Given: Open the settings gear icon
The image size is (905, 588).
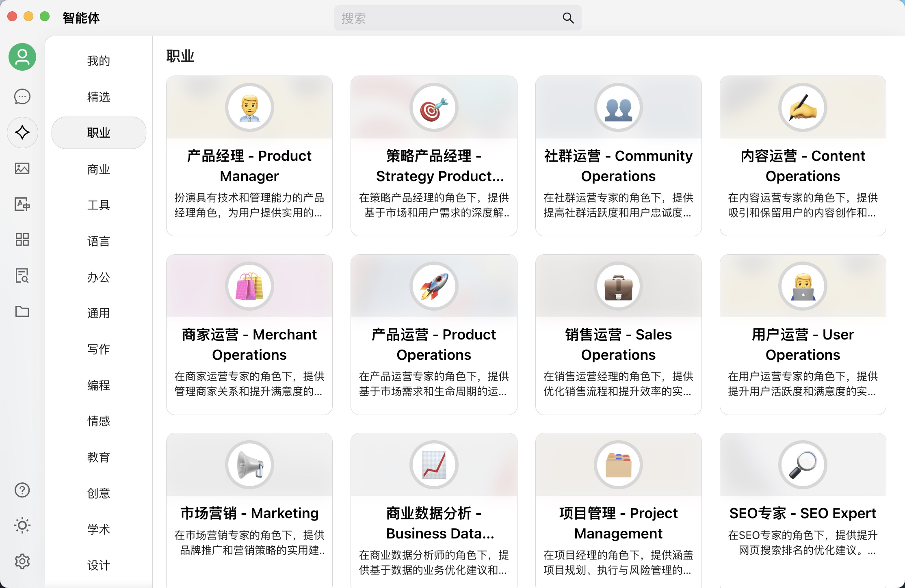Looking at the screenshot, I should click(22, 561).
